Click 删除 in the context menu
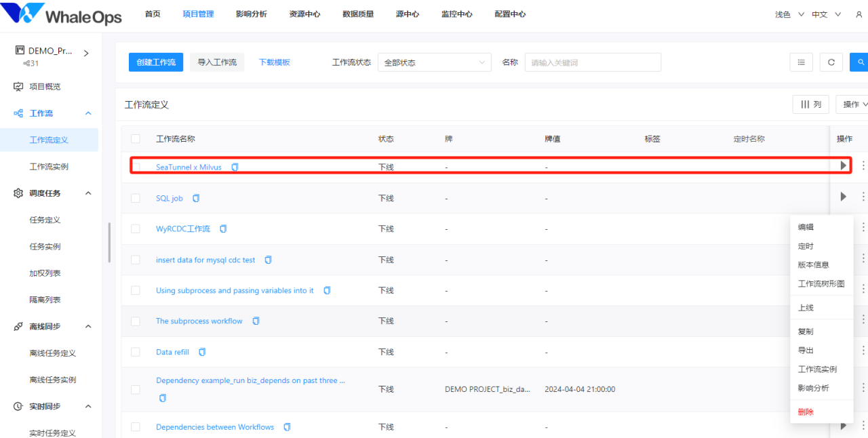 click(x=806, y=412)
